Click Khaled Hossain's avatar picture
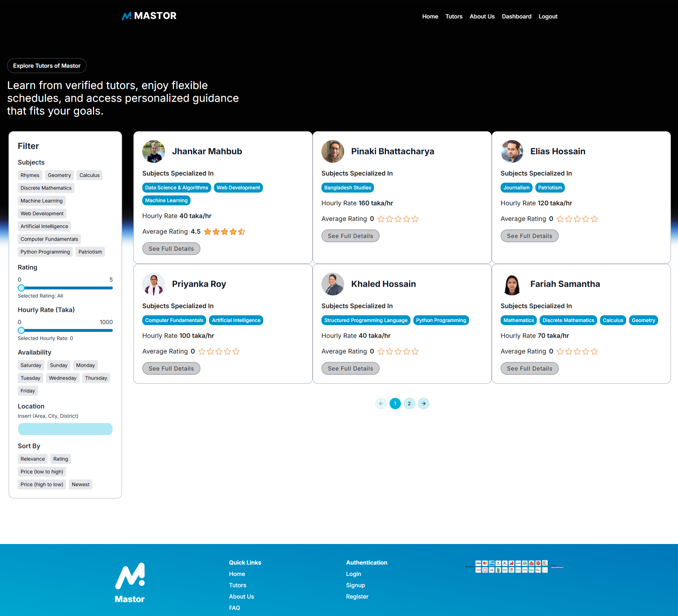Viewport: 678px width, 616px height. click(x=332, y=284)
